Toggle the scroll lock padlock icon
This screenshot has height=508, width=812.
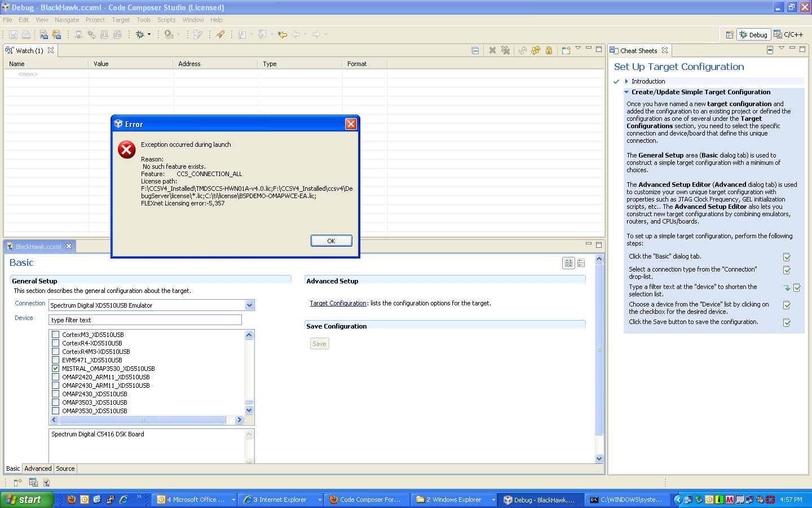(549, 50)
